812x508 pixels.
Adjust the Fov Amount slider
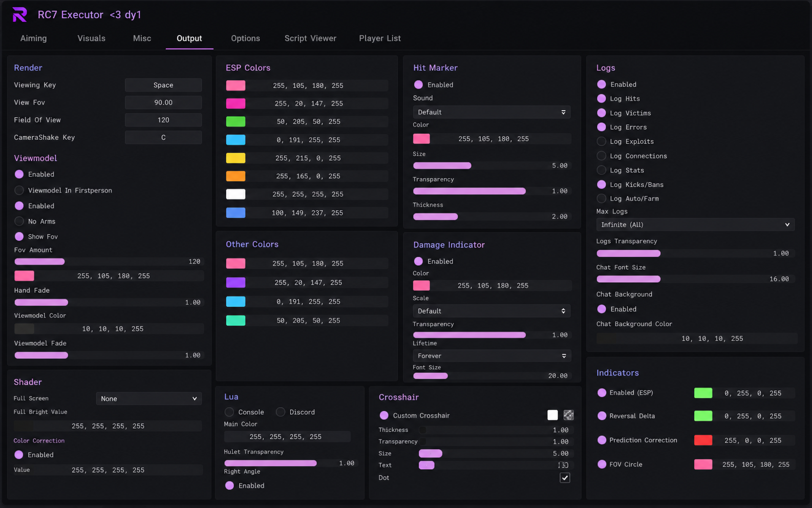click(x=108, y=262)
